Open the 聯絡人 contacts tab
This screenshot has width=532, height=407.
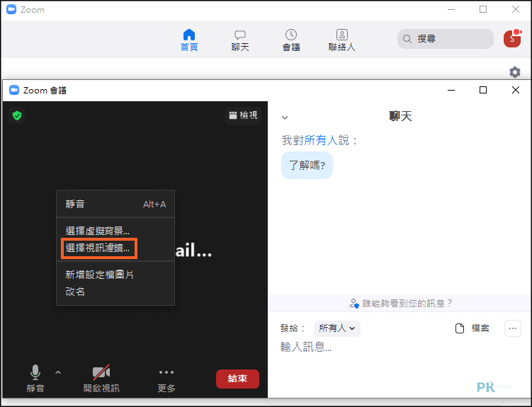click(x=341, y=40)
